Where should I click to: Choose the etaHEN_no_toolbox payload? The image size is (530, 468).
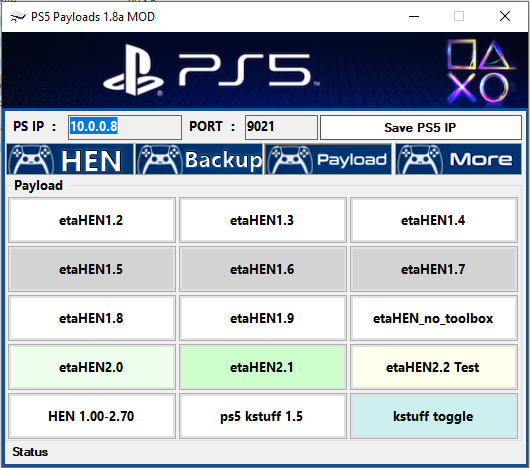[x=434, y=318]
